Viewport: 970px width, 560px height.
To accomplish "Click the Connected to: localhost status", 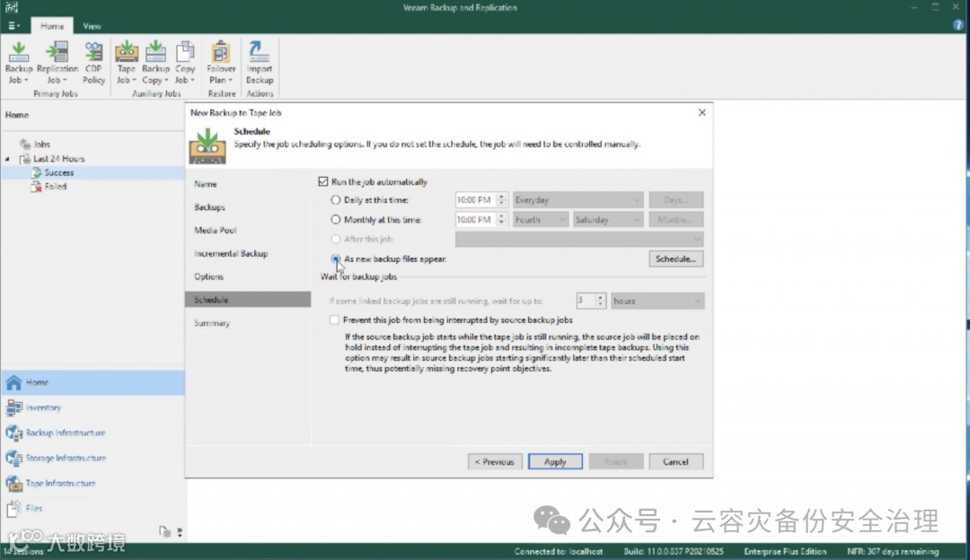I will tap(559, 551).
